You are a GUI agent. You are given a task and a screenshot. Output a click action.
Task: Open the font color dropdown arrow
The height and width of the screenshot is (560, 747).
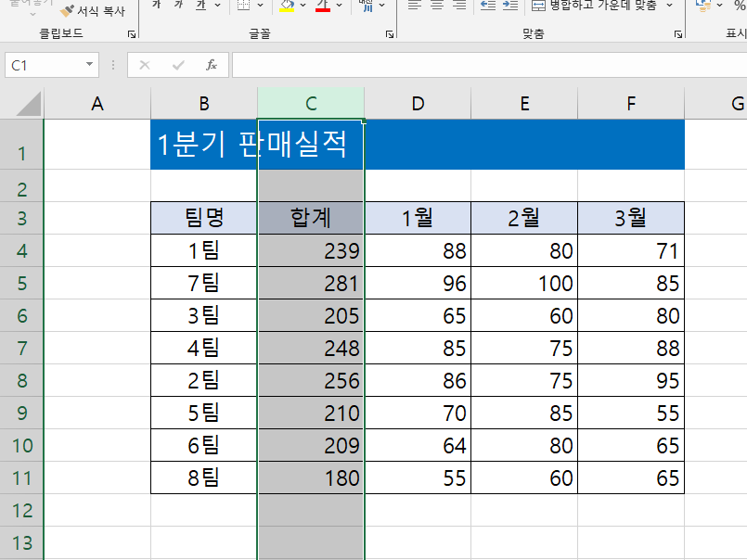[340, 6]
